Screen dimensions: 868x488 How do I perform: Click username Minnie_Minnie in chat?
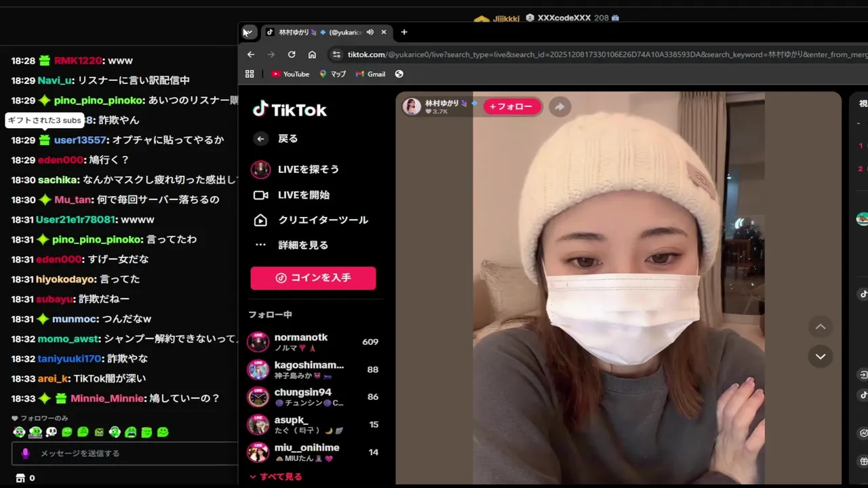pyautogui.click(x=107, y=399)
